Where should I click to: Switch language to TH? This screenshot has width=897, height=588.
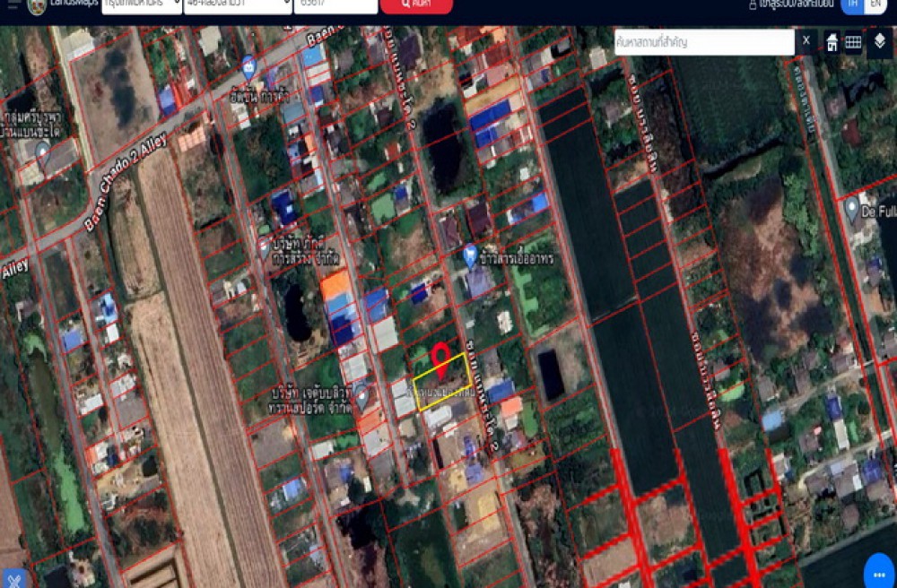pos(851,4)
